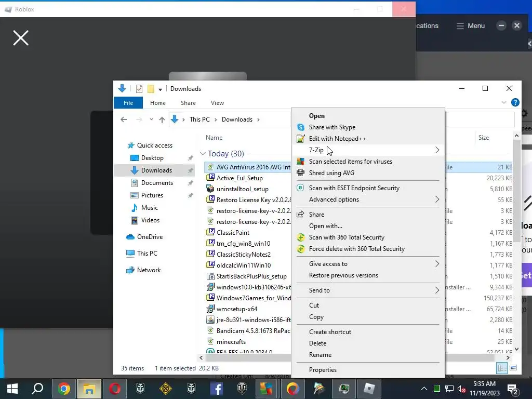532x399 pixels.
Task: Open the Opera browser from the taskbar
Action: click(115, 389)
